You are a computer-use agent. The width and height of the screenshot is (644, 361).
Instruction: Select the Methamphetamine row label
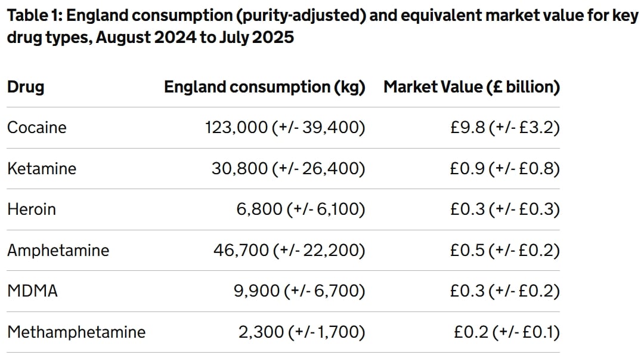76,332
